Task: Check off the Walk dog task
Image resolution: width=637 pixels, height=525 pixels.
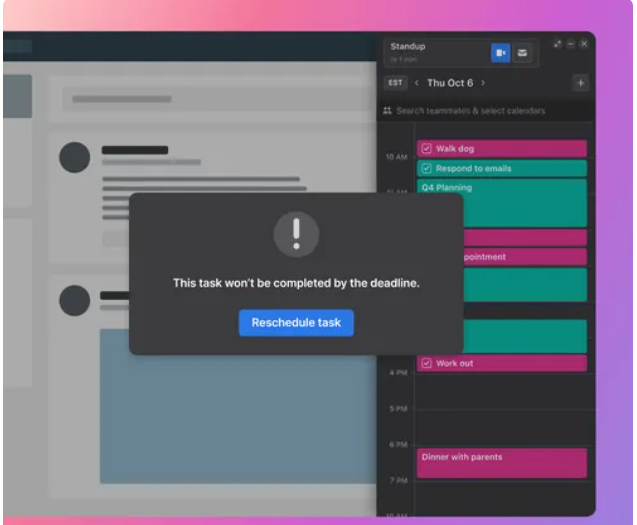Action: pos(426,149)
